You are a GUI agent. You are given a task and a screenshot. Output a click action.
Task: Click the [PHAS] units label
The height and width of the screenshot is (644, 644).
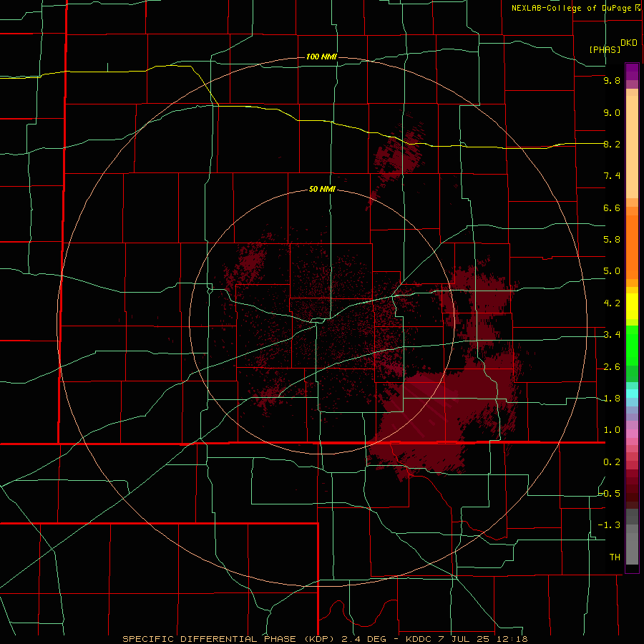coord(605,49)
